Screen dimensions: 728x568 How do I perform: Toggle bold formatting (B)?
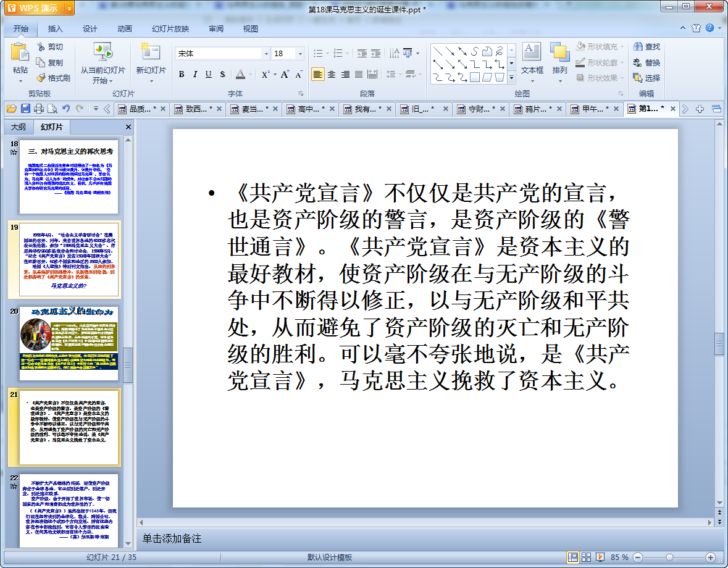click(182, 74)
